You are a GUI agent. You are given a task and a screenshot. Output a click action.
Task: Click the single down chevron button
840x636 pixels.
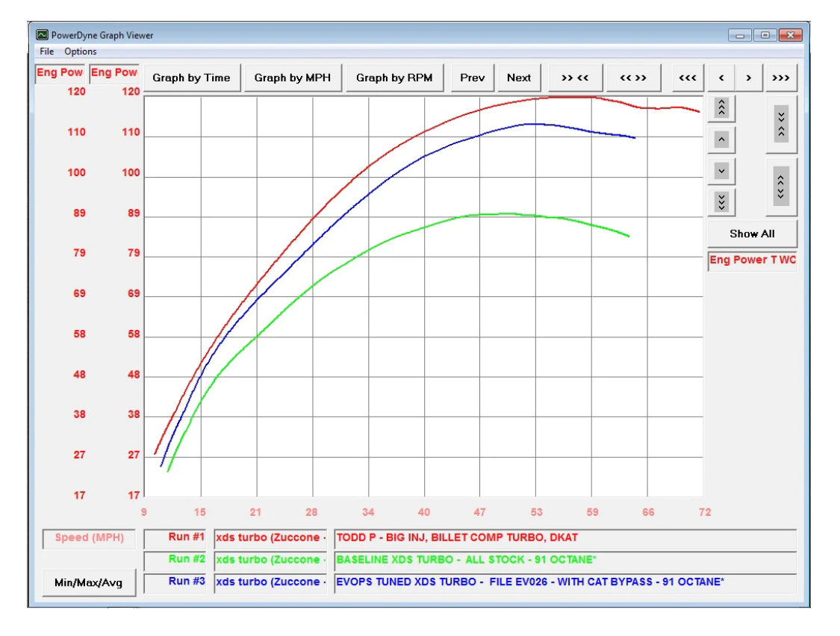(x=721, y=171)
